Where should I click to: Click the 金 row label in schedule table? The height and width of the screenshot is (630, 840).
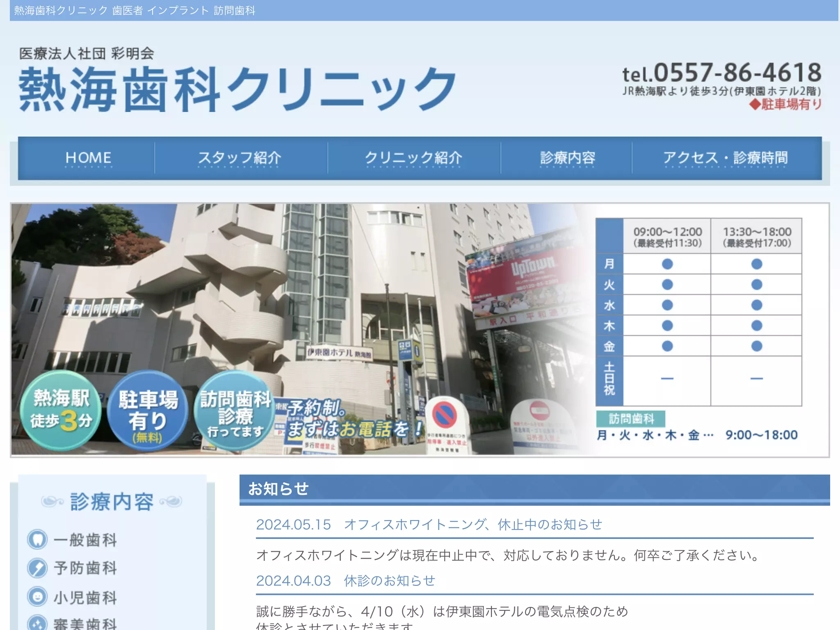pos(609,346)
